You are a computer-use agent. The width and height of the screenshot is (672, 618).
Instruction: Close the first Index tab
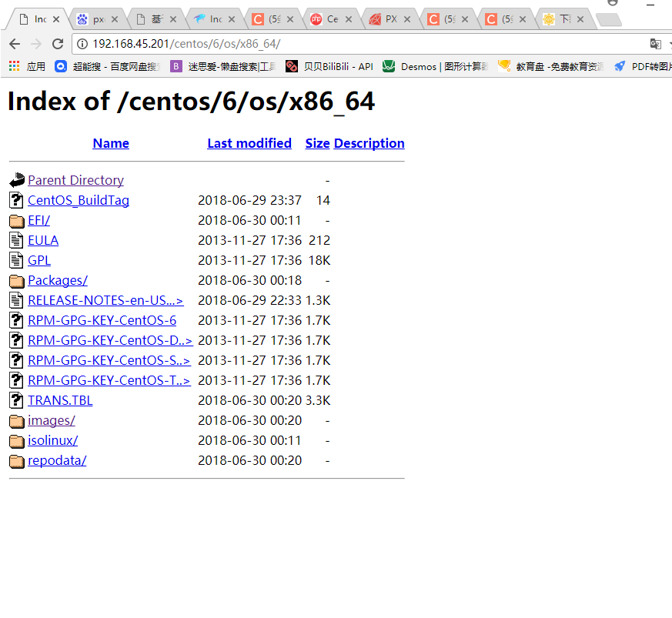click(x=56, y=19)
